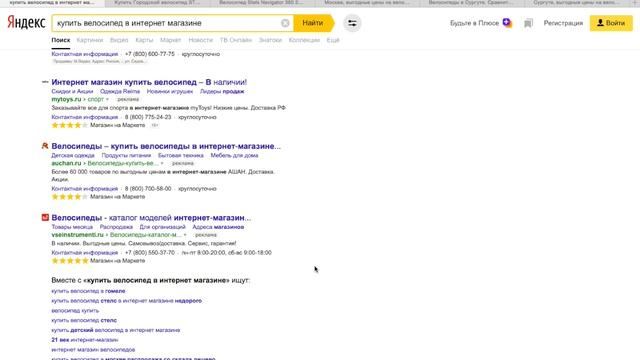Switch to browser tab 'Велосипед Stels Navigator'
Viewport: 640px width, 360px height.
[x=261, y=2]
